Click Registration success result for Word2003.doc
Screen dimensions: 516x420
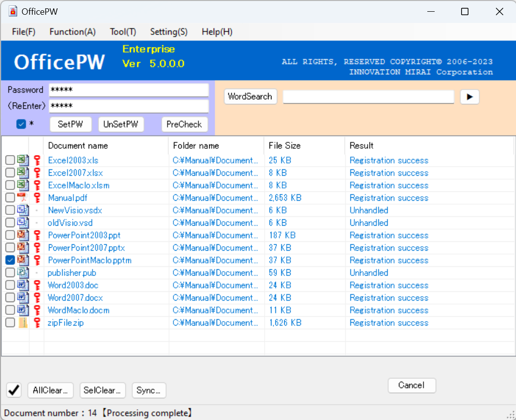pyautogui.click(x=389, y=285)
